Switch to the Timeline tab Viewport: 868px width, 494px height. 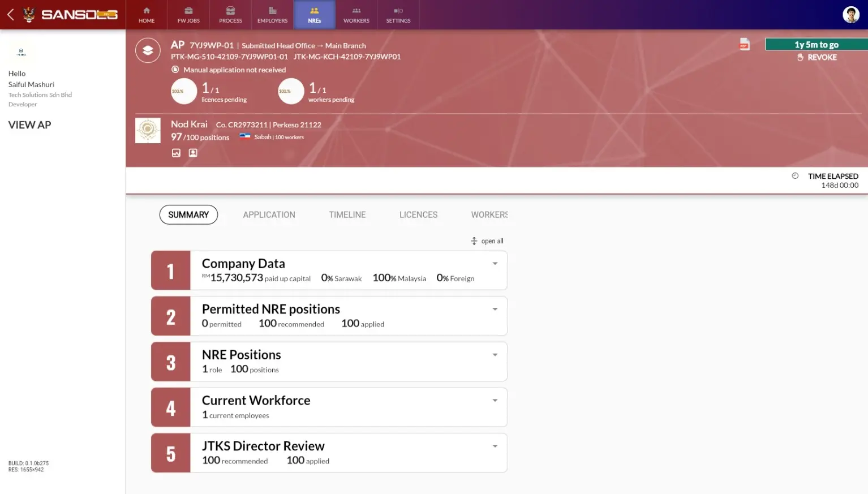coord(347,214)
